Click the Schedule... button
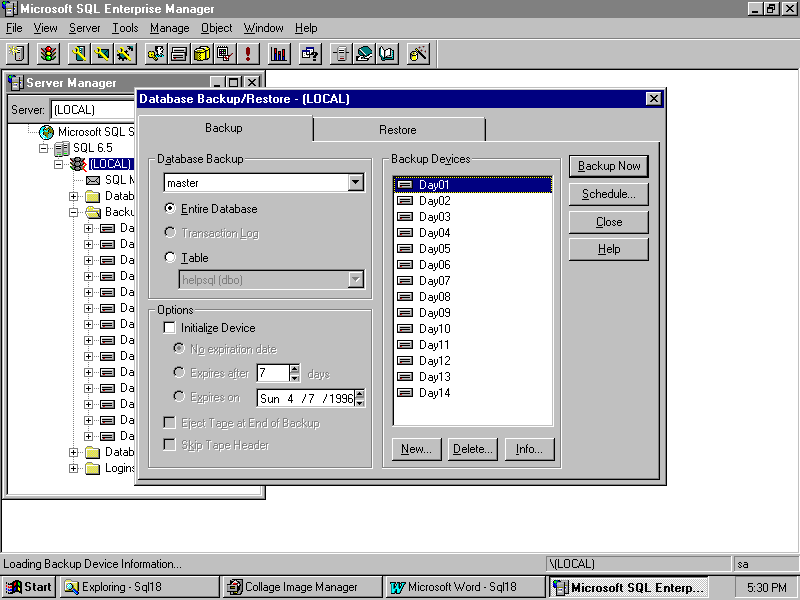The image size is (800, 600). [x=608, y=194]
